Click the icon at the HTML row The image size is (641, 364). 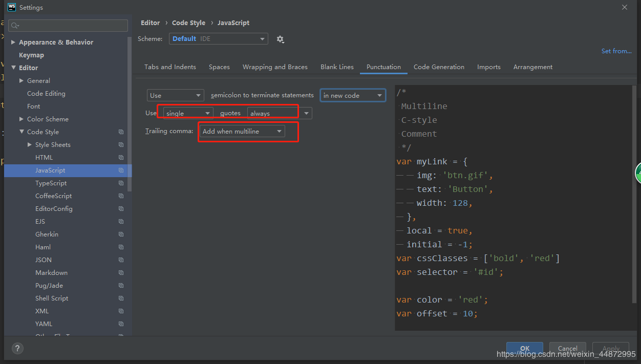click(x=121, y=158)
